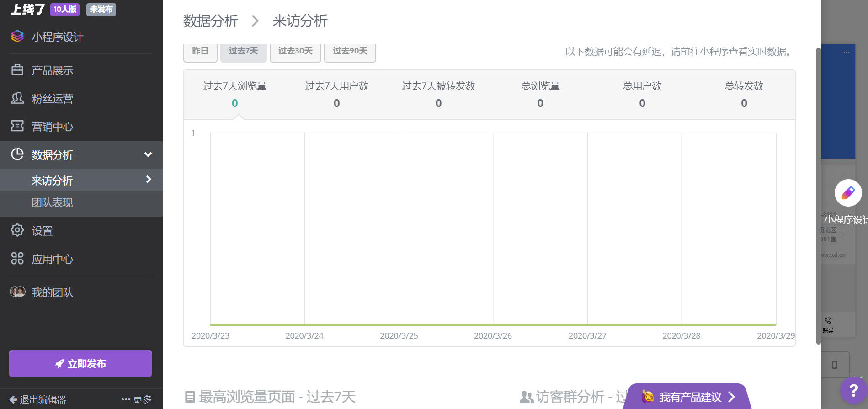Click the 粉丝运营 users icon
This screenshot has width=868, height=409.
pyautogui.click(x=17, y=98)
